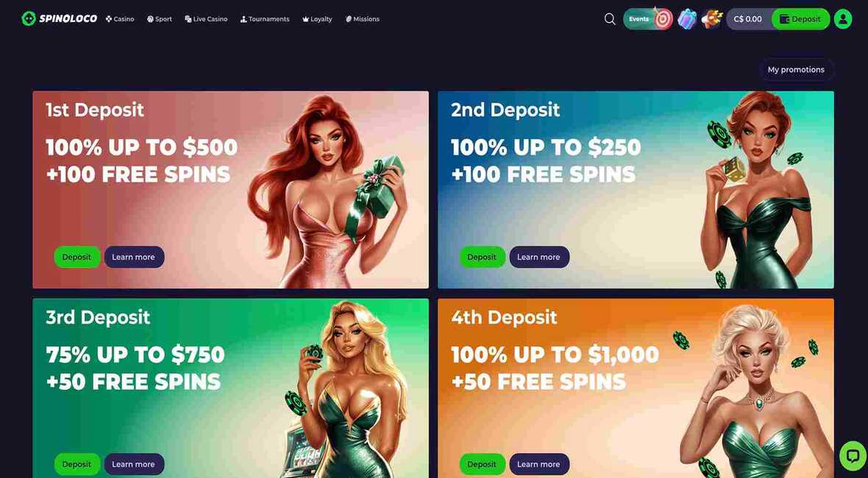Click the C$ 0.00 balance display
Viewport: 868px width, 478px height.
coord(748,19)
